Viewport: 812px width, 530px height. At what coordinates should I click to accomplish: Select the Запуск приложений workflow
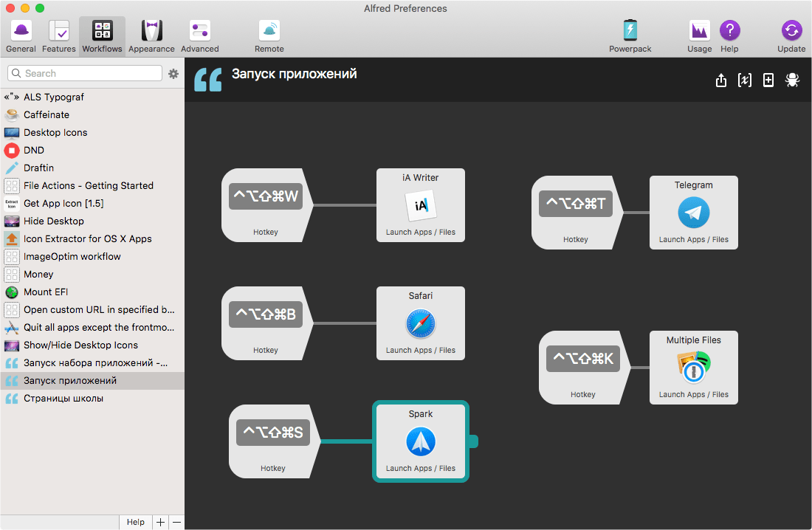(x=92, y=380)
